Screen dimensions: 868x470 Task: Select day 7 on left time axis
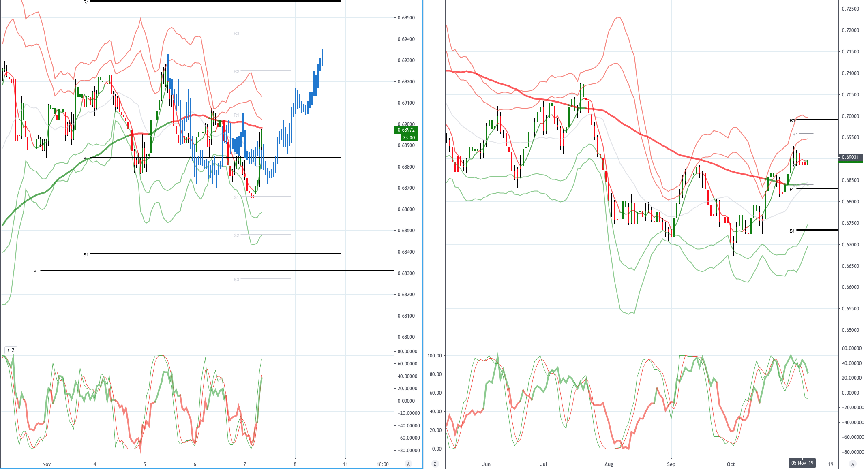245,464
